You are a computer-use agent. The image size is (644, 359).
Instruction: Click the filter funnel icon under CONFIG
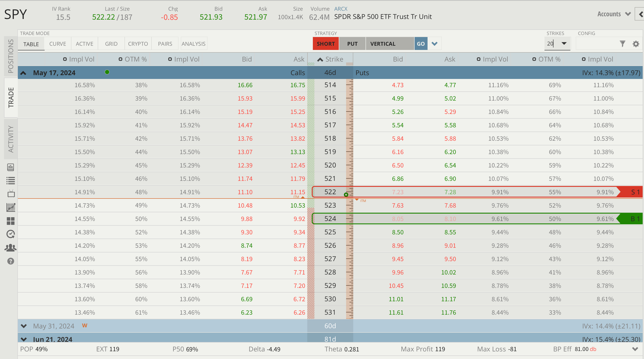[623, 44]
